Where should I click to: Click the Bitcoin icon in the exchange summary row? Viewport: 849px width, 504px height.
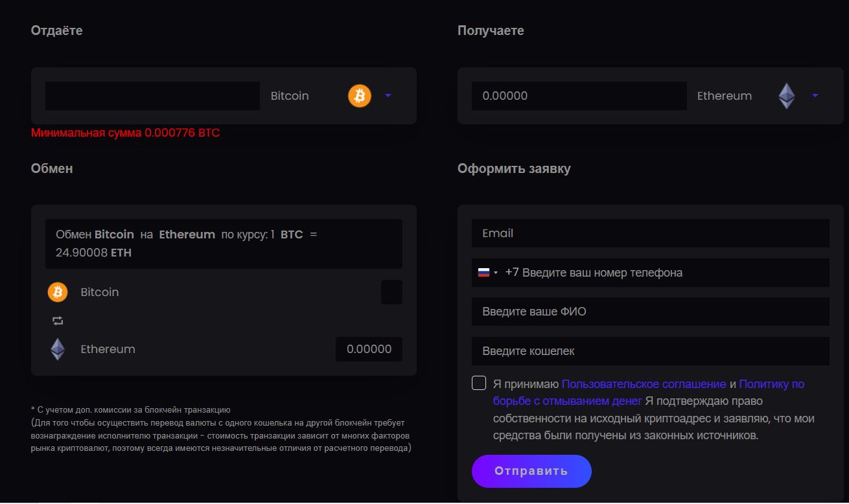pyautogui.click(x=58, y=292)
